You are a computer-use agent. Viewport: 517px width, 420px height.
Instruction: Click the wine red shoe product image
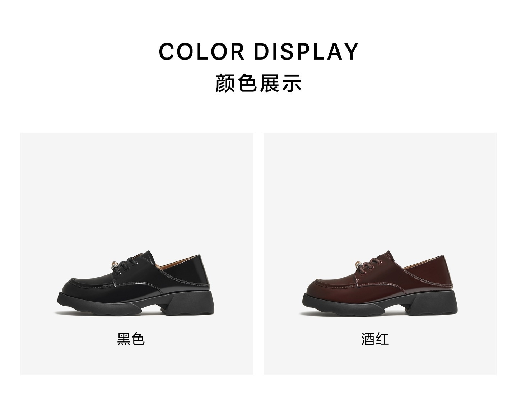[x=381, y=283]
